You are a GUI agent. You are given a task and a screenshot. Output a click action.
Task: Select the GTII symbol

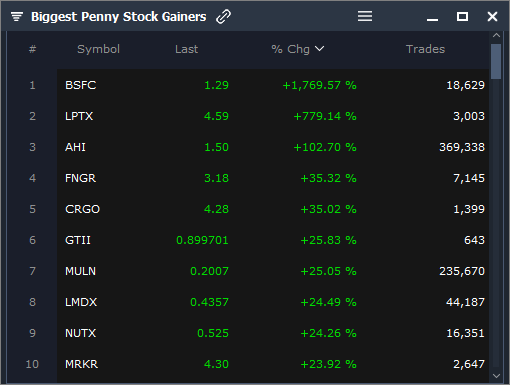pos(78,240)
